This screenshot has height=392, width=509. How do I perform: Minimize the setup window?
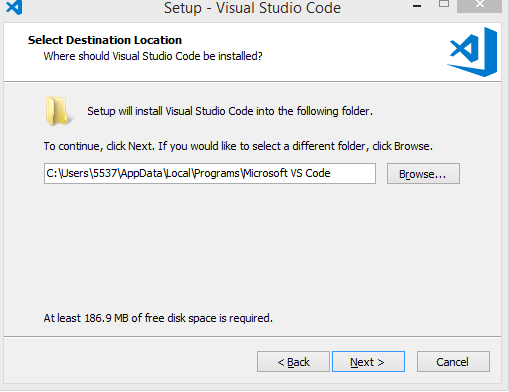417,6
